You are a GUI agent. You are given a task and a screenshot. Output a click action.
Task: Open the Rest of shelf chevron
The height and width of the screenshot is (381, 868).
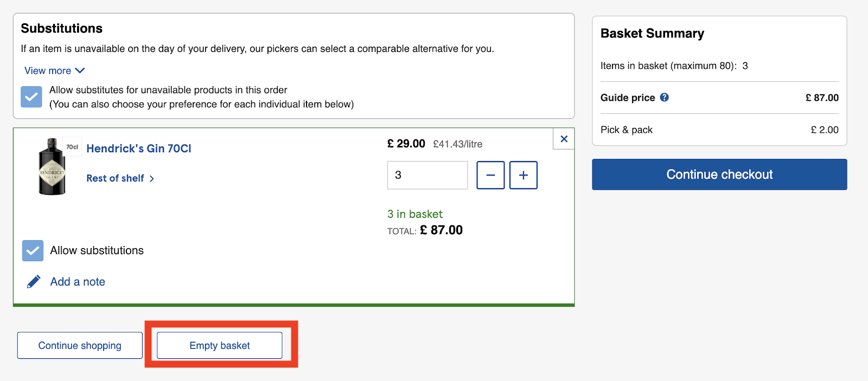pyautogui.click(x=152, y=178)
